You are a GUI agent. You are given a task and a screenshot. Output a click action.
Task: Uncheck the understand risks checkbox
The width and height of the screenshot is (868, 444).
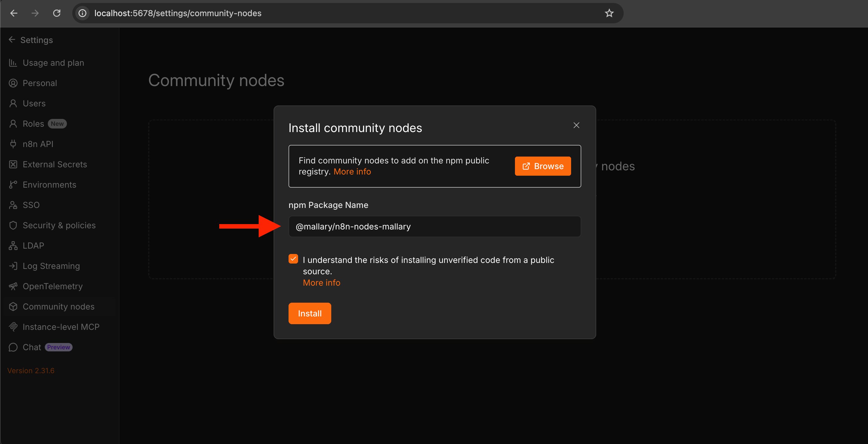(x=293, y=259)
